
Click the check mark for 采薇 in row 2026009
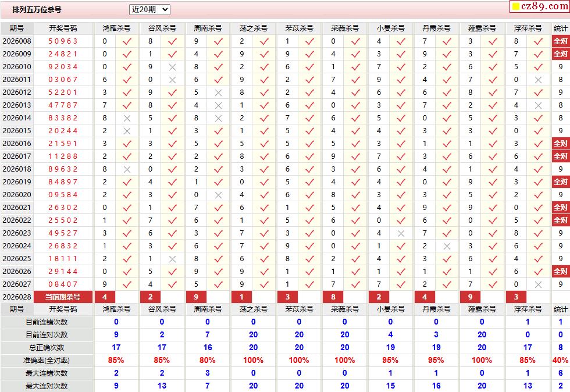click(x=355, y=54)
